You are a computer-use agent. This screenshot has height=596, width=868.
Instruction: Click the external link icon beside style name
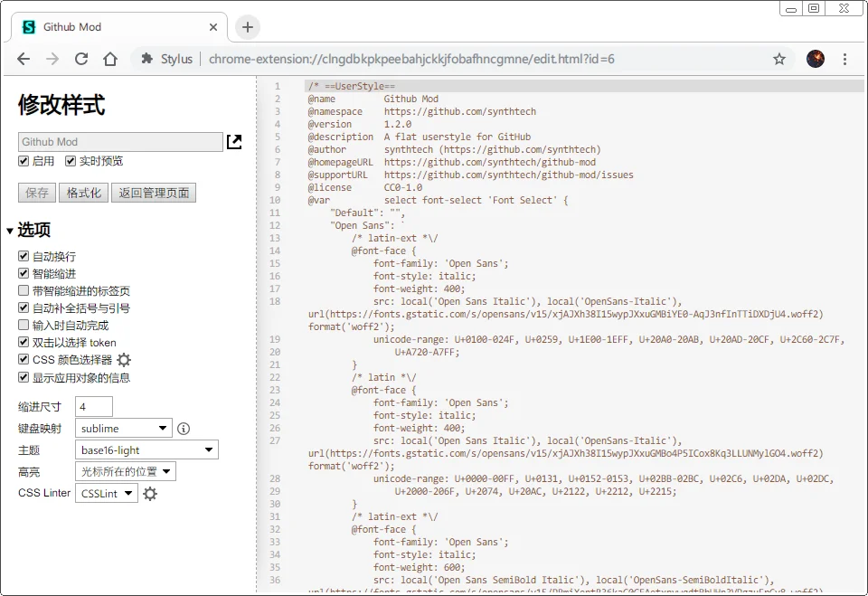234,142
